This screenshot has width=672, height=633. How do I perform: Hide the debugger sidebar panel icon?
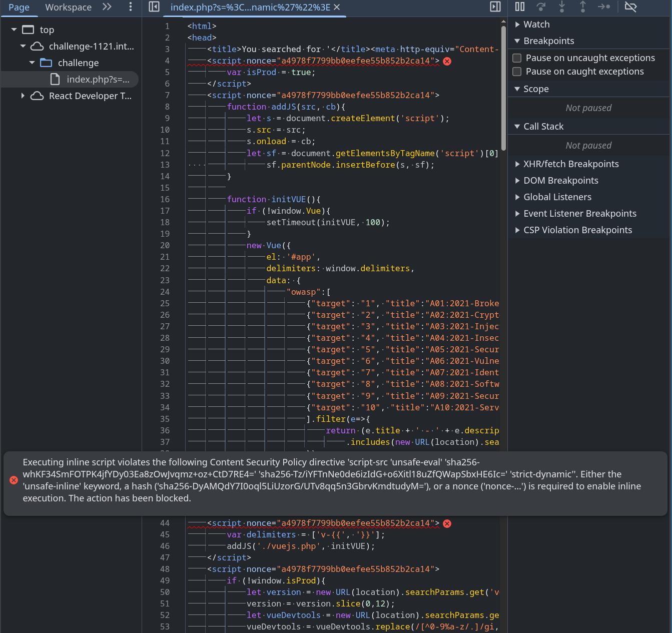495,7
